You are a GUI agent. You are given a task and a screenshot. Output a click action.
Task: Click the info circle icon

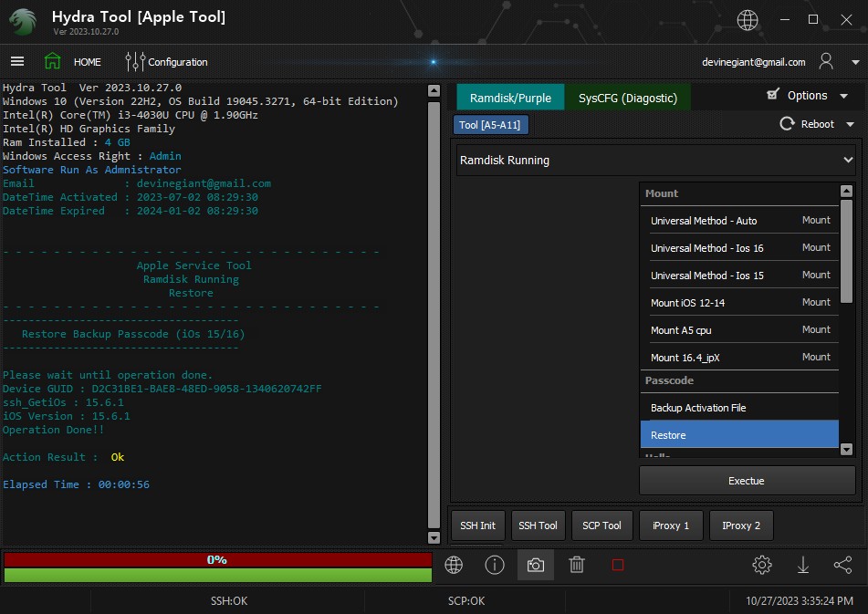(x=495, y=565)
